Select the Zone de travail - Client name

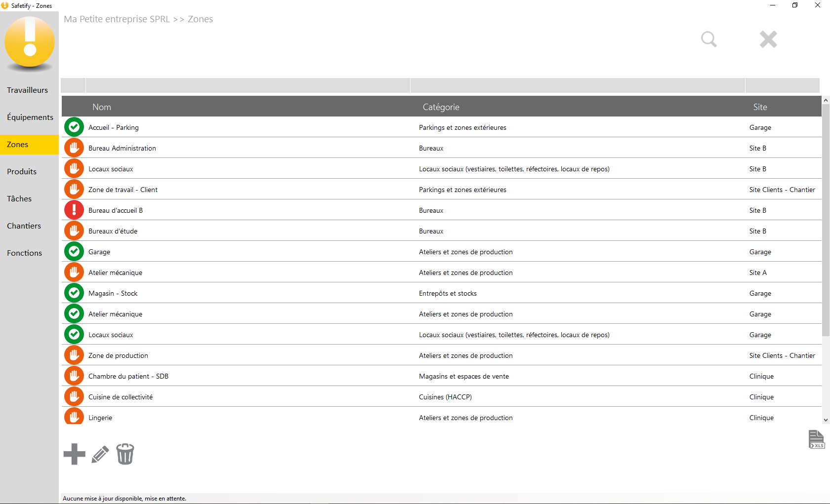coord(123,190)
